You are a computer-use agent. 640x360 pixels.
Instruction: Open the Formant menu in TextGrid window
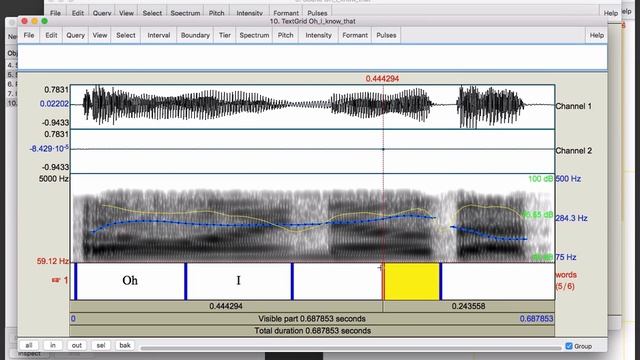pos(355,35)
